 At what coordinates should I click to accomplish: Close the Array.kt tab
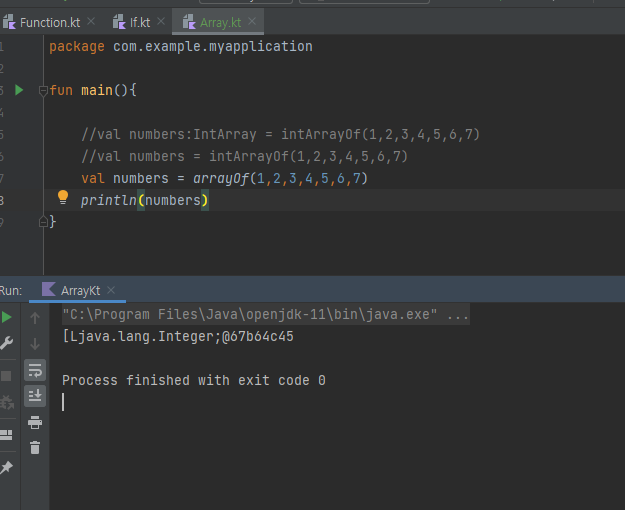(x=252, y=21)
